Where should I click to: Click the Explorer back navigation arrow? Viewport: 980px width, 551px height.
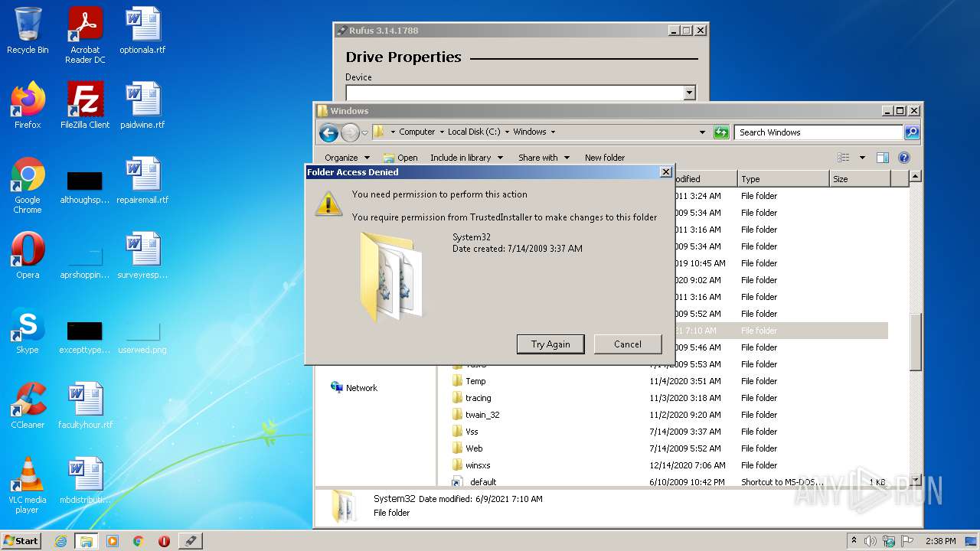(328, 133)
